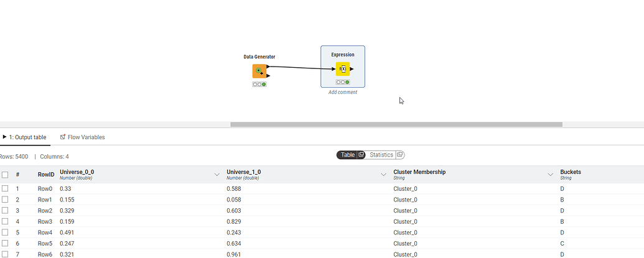Click Add comment under Expression node
The width and height of the screenshot is (644, 258).
tap(343, 92)
